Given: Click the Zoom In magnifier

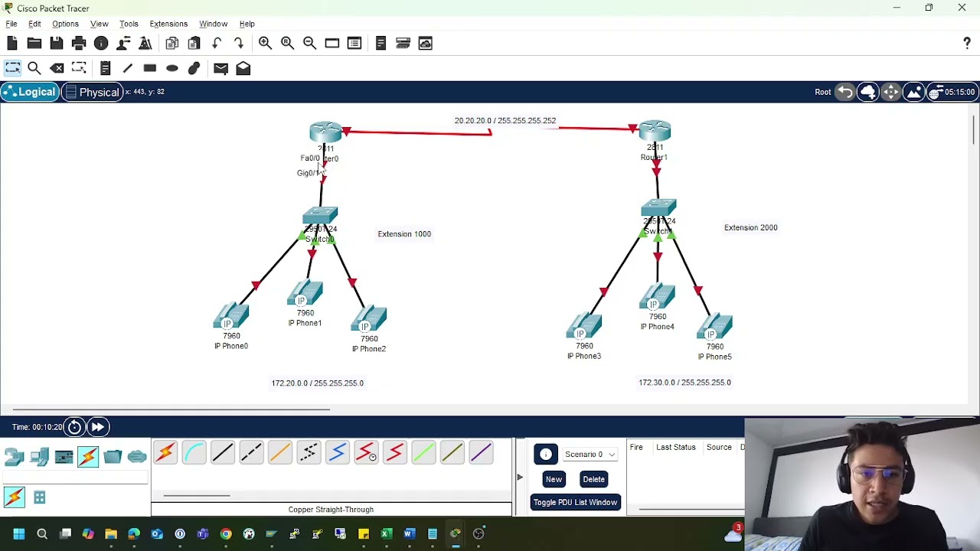Looking at the screenshot, I should click(x=265, y=44).
